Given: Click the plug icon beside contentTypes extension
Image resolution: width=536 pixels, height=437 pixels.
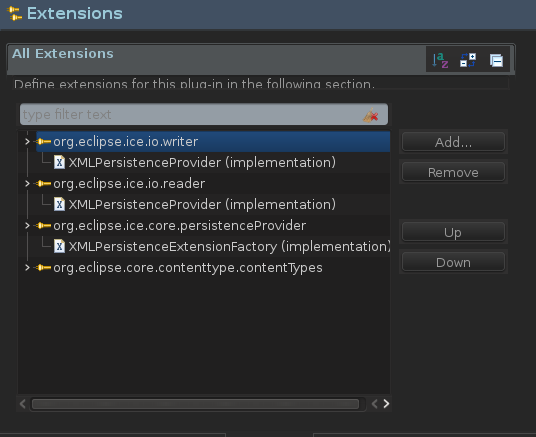Looking at the screenshot, I should [x=43, y=267].
